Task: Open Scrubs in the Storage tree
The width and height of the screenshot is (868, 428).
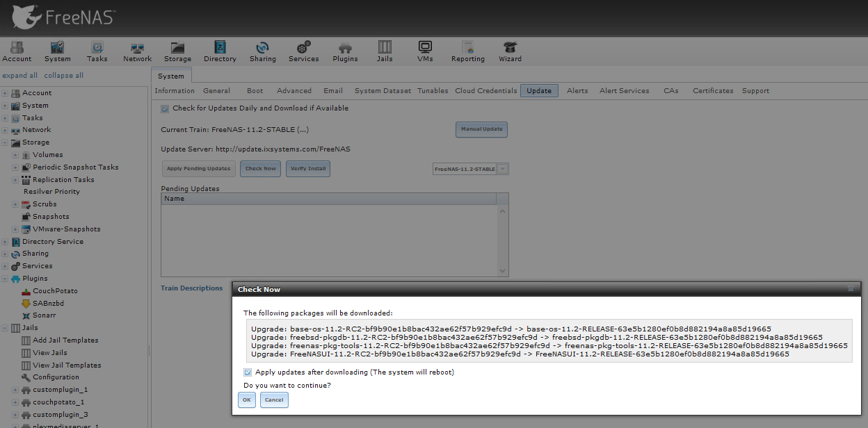Action: click(39, 204)
